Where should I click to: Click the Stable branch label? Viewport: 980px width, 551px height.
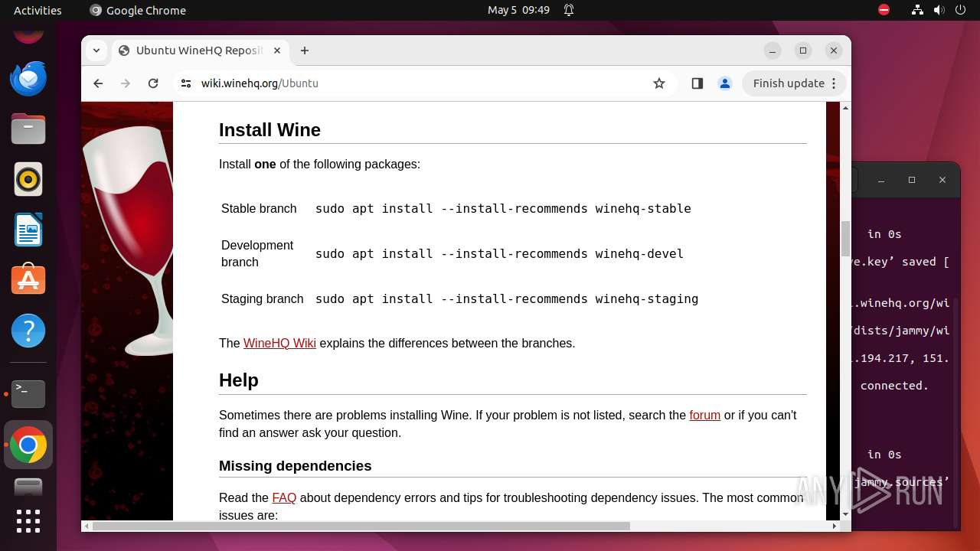pos(259,208)
